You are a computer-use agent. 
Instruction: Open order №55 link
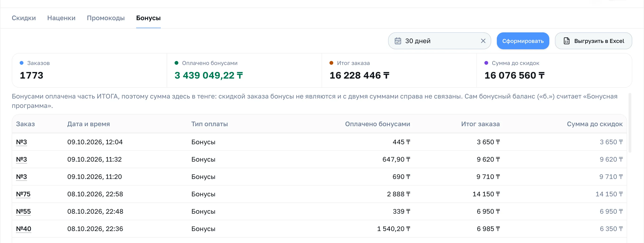pyautogui.click(x=23, y=212)
